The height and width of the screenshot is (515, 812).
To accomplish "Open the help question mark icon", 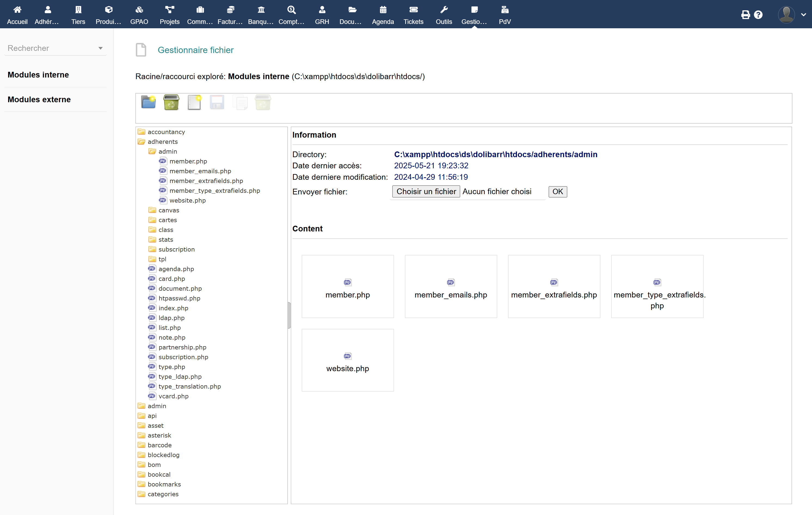I will pyautogui.click(x=758, y=14).
